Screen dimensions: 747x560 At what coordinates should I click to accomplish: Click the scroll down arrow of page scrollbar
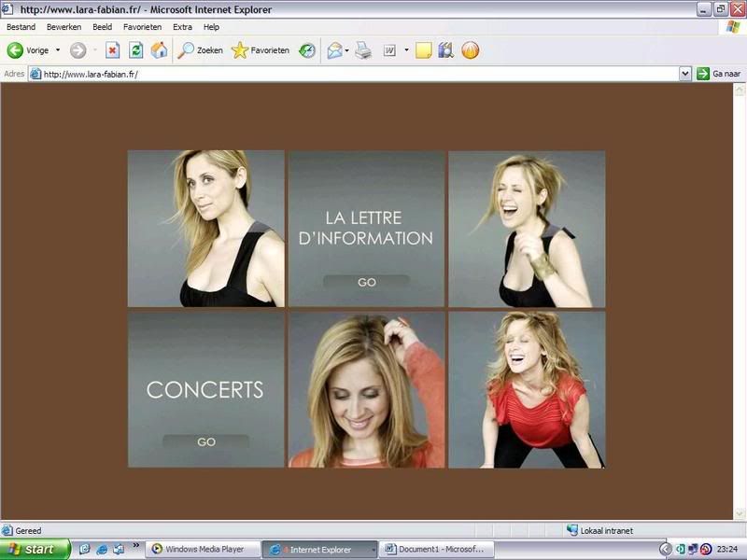coord(740,513)
